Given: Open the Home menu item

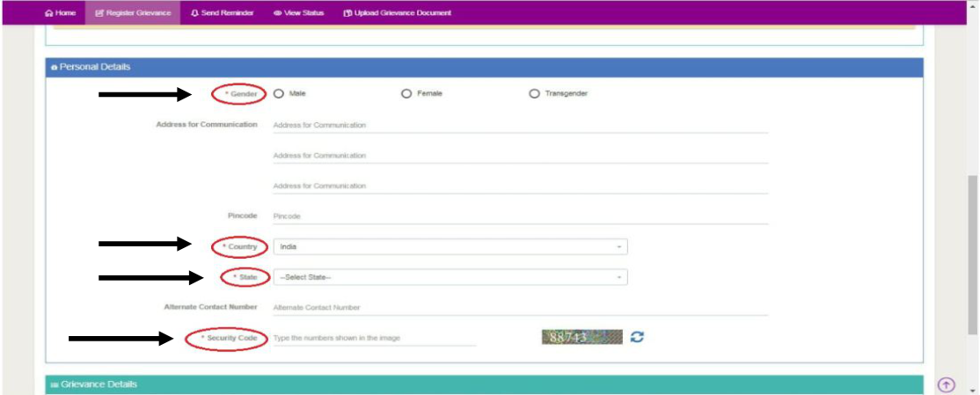Looking at the screenshot, I should click(60, 13).
